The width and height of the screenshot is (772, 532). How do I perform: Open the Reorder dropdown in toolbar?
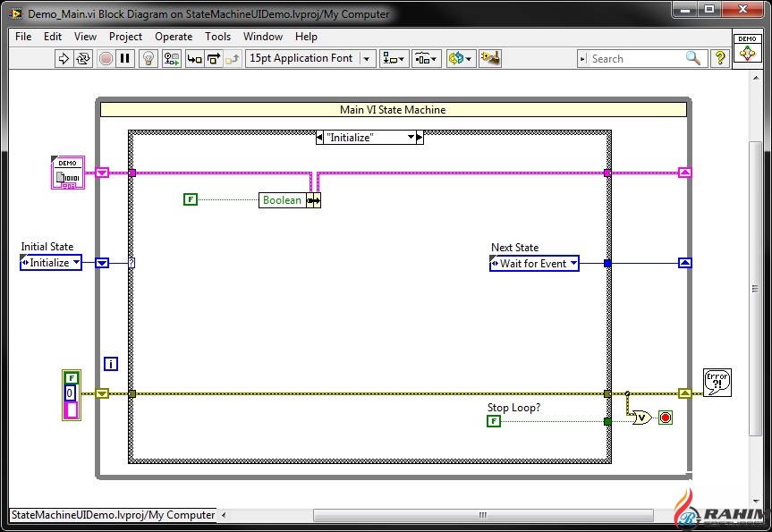coord(460,58)
